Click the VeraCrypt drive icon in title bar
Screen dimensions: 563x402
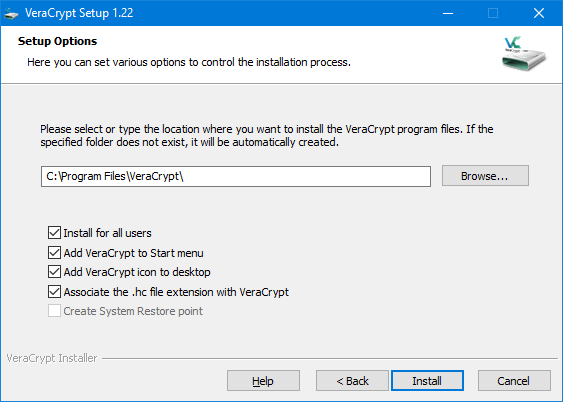click(11, 14)
